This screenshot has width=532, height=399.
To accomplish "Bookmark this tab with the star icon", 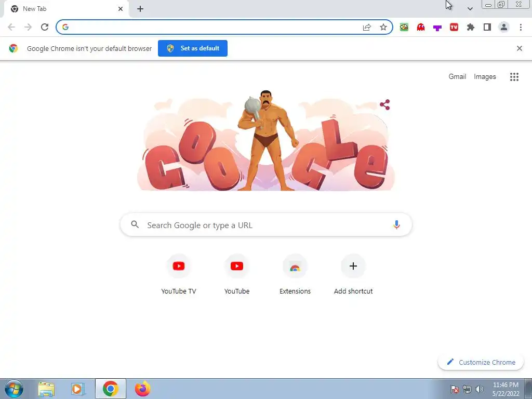I will point(383,27).
